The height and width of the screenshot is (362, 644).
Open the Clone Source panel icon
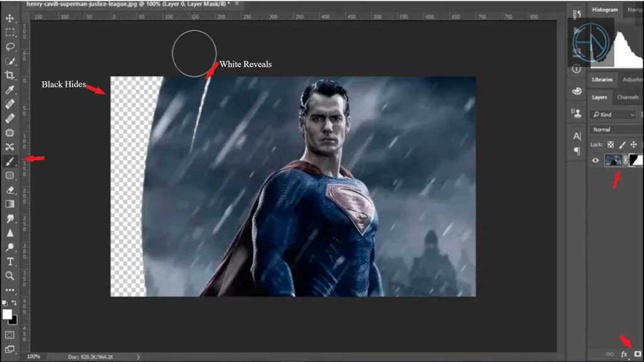(x=577, y=113)
